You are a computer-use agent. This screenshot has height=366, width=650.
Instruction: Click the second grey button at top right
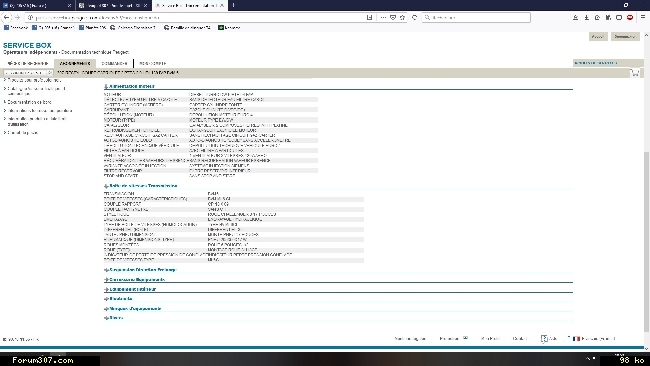[x=625, y=36]
